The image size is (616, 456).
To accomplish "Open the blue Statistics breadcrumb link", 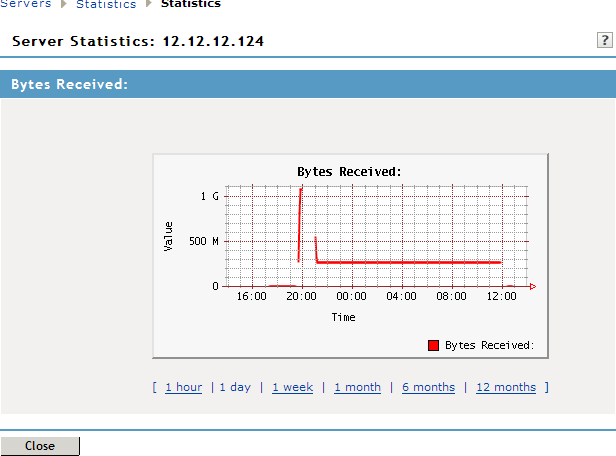I will pyautogui.click(x=106, y=4).
